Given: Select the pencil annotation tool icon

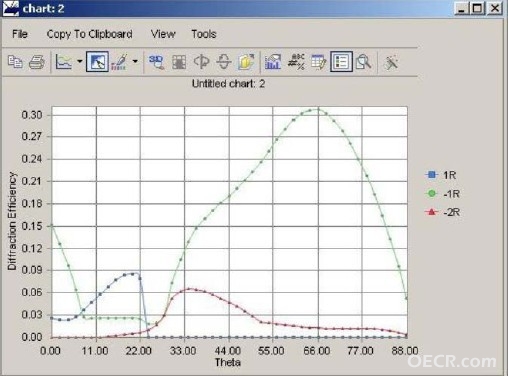Looking at the screenshot, I should [x=119, y=62].
